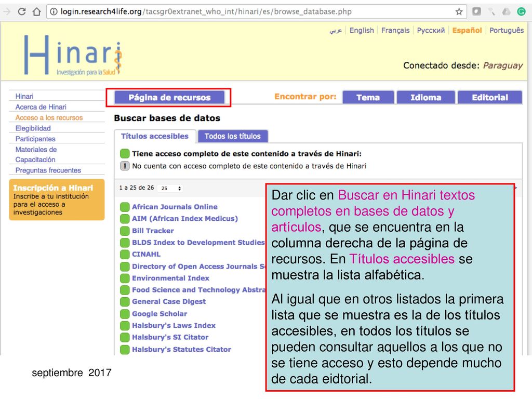This screenshot has height=399, width=532.
Task: Open Environmental Index link
Action: 170,278
